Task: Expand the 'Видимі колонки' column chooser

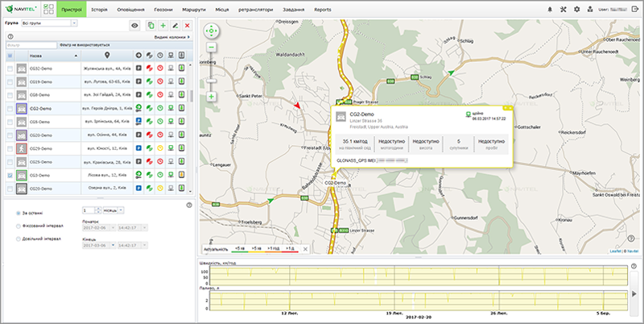Action: coord(172,37)
